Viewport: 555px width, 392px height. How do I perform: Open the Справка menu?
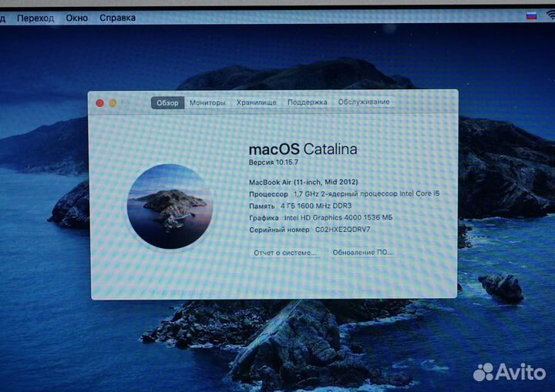117,18
